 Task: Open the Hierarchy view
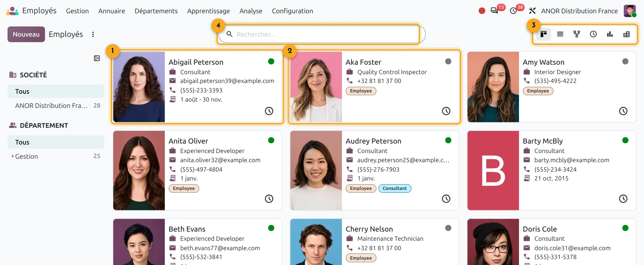click(x=577, y=34)
